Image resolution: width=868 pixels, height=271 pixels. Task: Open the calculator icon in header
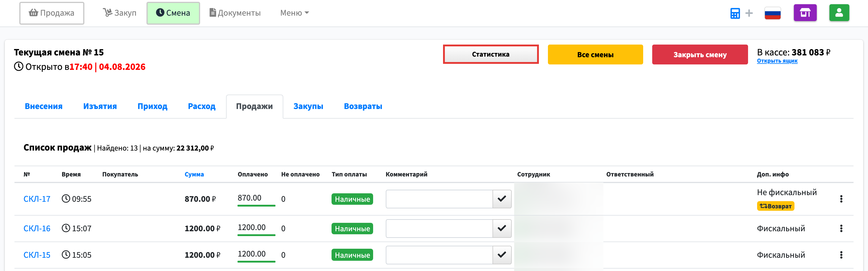[x=735, y=14]
